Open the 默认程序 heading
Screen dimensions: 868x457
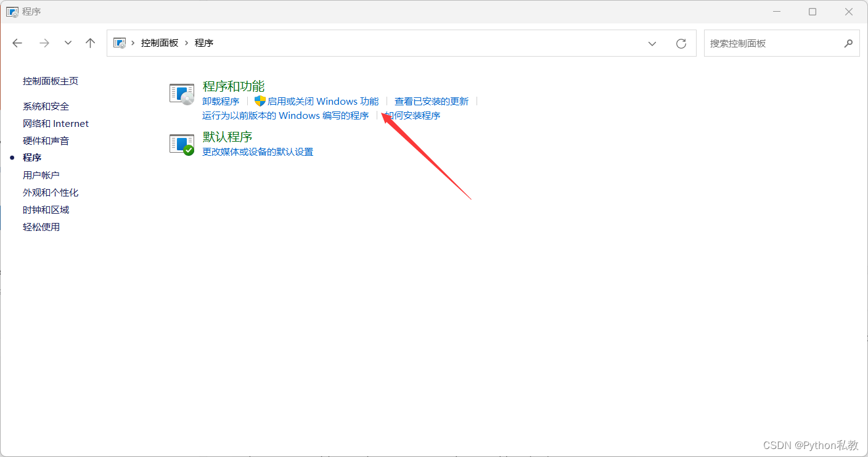pos(227,137)
